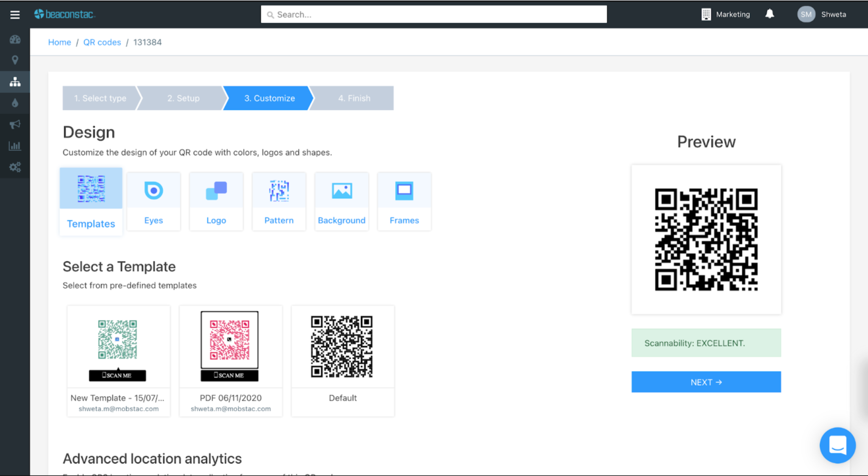
Task: Select the Templates design tab
Action: 91,202
